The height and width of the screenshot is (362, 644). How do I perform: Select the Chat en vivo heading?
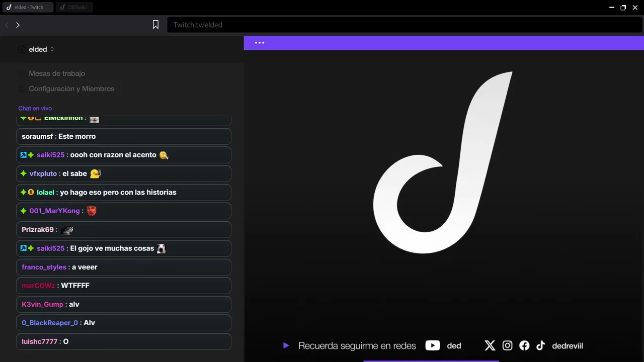[x=35, y=108]
